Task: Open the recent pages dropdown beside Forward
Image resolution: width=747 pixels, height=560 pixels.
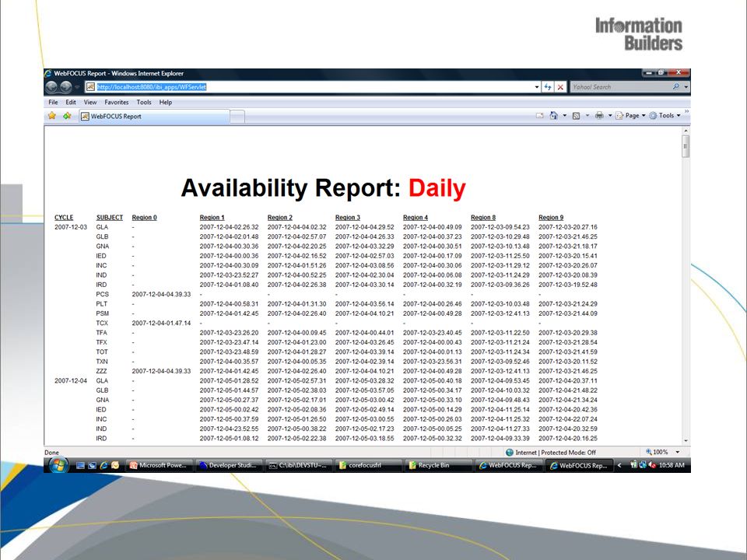Action: (x=77, y=87)
